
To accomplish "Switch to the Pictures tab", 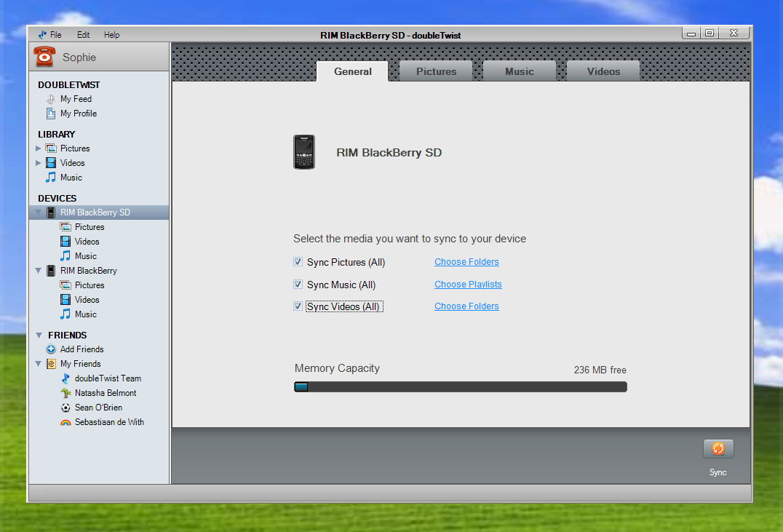I will pos(436,71).
